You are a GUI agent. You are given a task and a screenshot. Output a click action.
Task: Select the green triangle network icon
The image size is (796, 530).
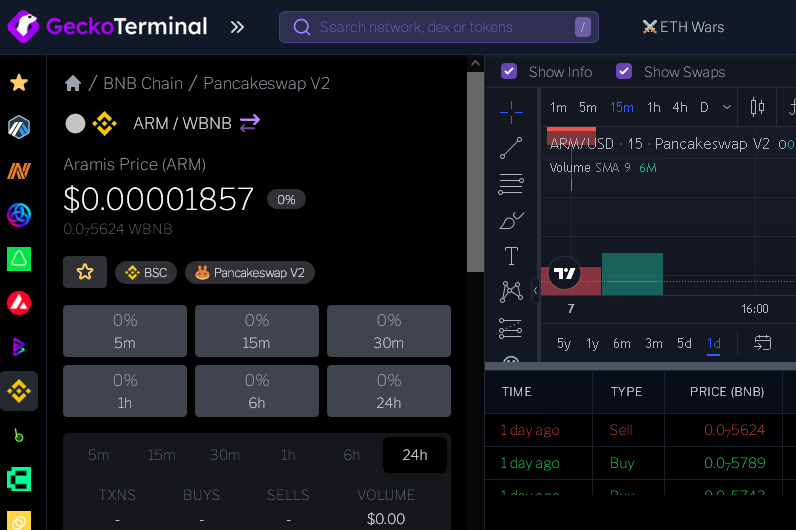(x=19, y=259)
